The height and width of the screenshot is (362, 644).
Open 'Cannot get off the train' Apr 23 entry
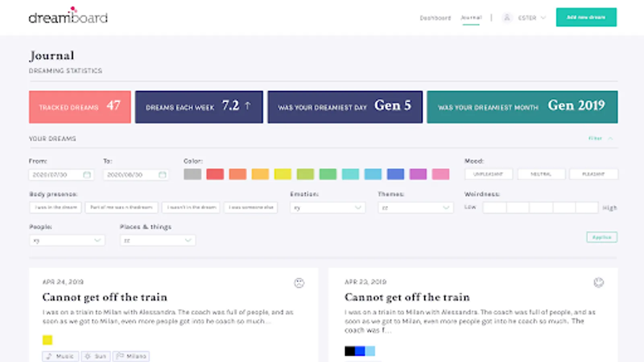[x=407, y=297]
